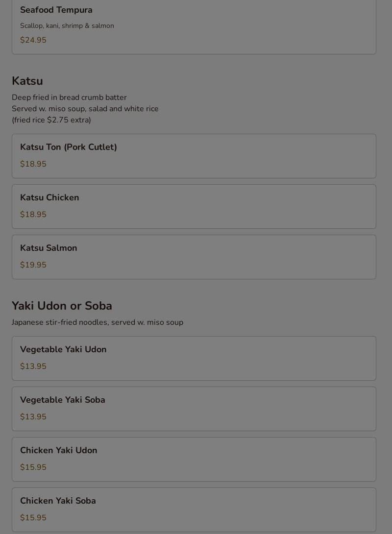Click the Vegetable Yaki Udon $13.95 price
The height and width of the screenshot is (534, 392).
coord(33,366)
